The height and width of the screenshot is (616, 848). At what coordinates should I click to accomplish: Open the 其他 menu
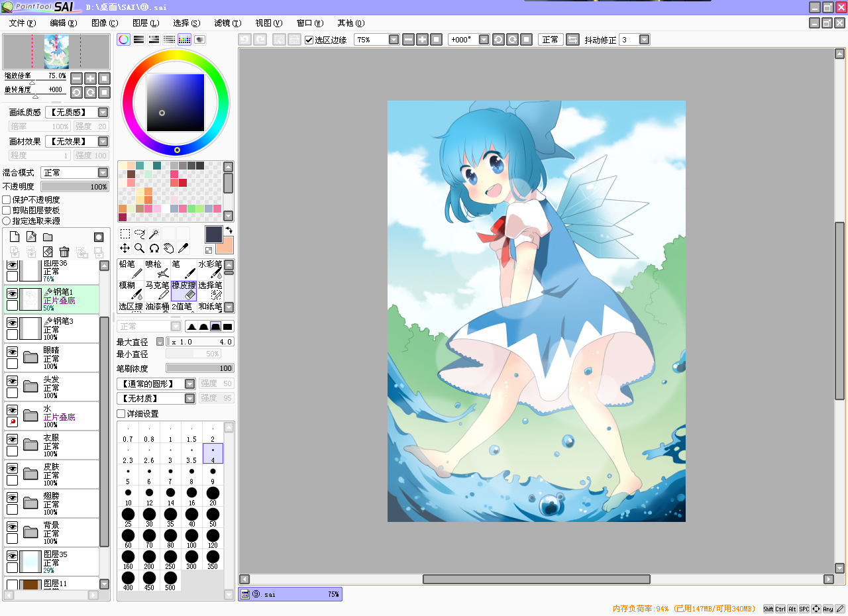click(x=351, y=23)
